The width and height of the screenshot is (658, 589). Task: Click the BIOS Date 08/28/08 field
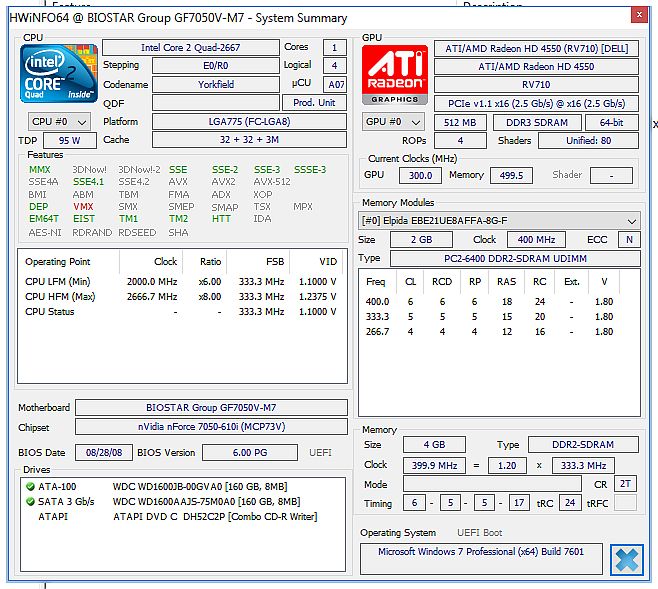(x=102, y=453)
